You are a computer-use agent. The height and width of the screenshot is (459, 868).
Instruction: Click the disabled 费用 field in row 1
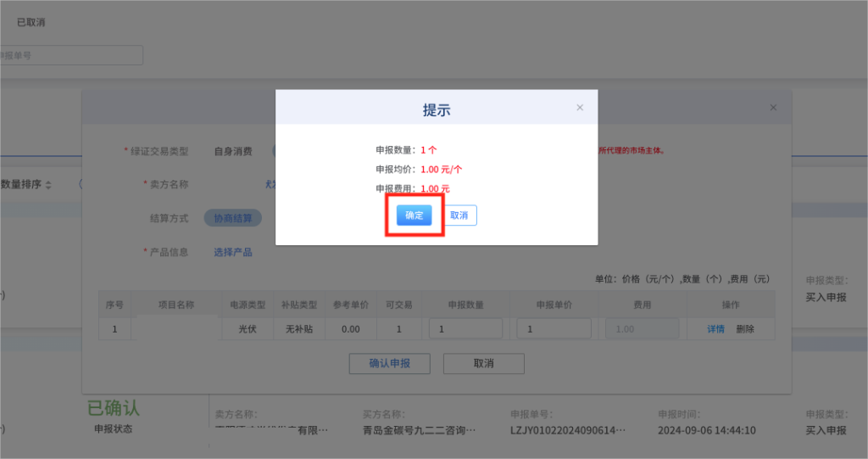point(642,329)
